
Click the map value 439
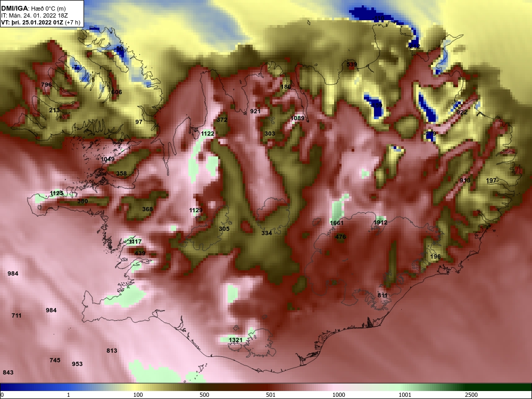pos(140,253)
